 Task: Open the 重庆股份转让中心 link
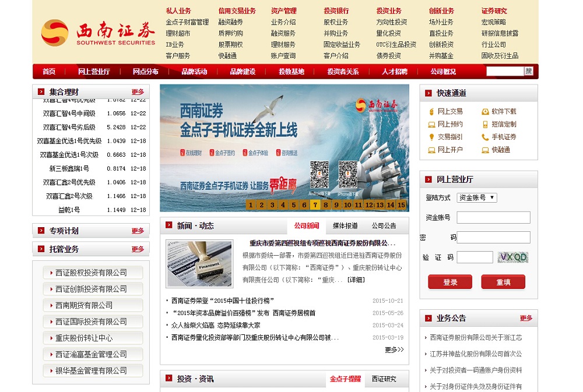(93, 338)
